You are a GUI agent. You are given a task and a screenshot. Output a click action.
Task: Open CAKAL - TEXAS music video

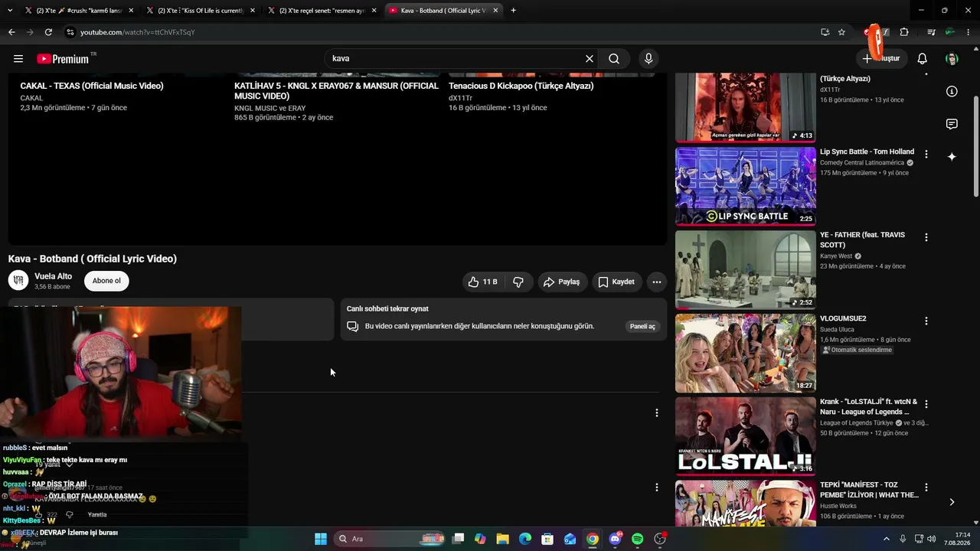pos(92,86)
